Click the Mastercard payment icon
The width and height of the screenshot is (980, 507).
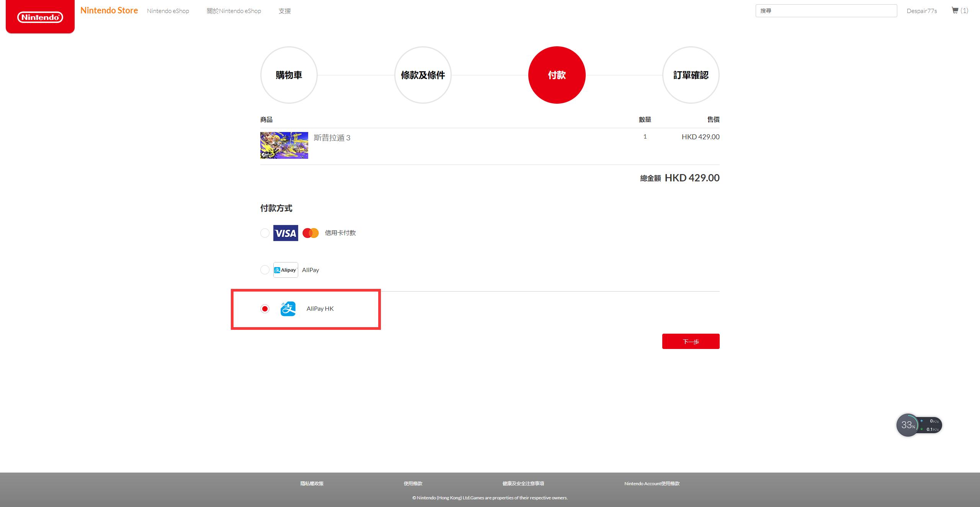[x=310, y=233]
